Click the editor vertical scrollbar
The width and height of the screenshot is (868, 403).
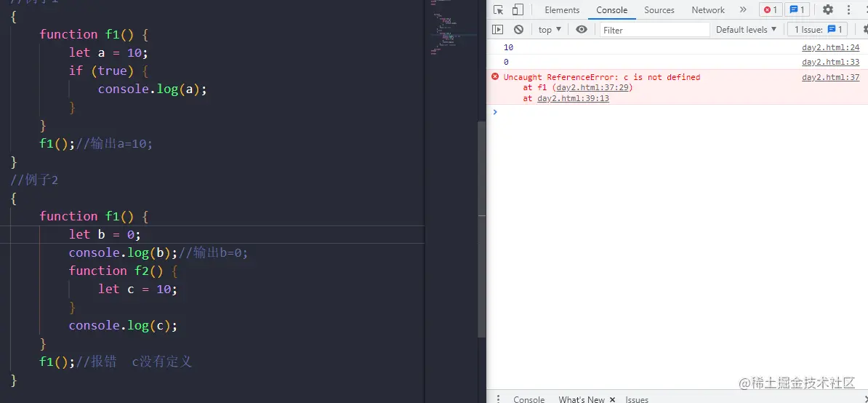pyautogui.click(x=481, y=230)
